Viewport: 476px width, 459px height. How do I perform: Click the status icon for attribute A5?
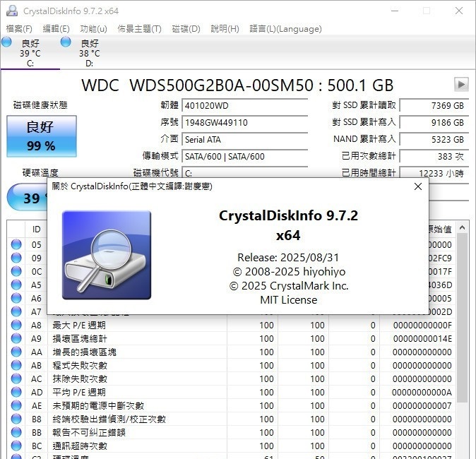click(16, 285)
